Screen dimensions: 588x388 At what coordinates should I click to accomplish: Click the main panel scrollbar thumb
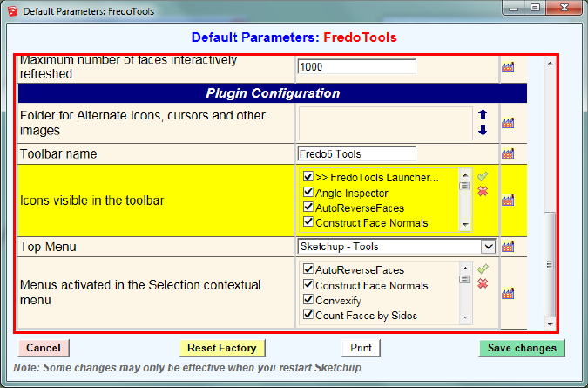click(x=550, y=264)
